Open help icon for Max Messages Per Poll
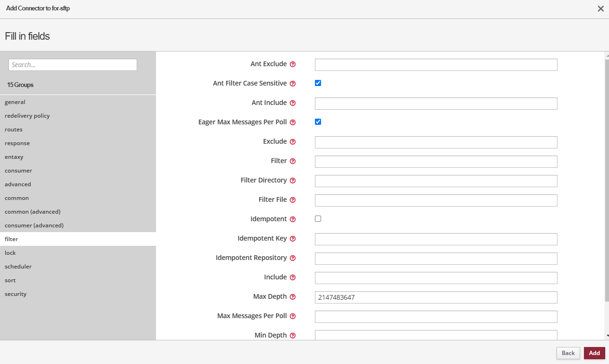609x364 pixels. click(x=293, y=316)
